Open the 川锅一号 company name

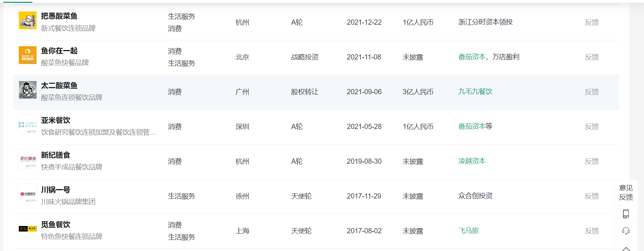click(56, 190)
